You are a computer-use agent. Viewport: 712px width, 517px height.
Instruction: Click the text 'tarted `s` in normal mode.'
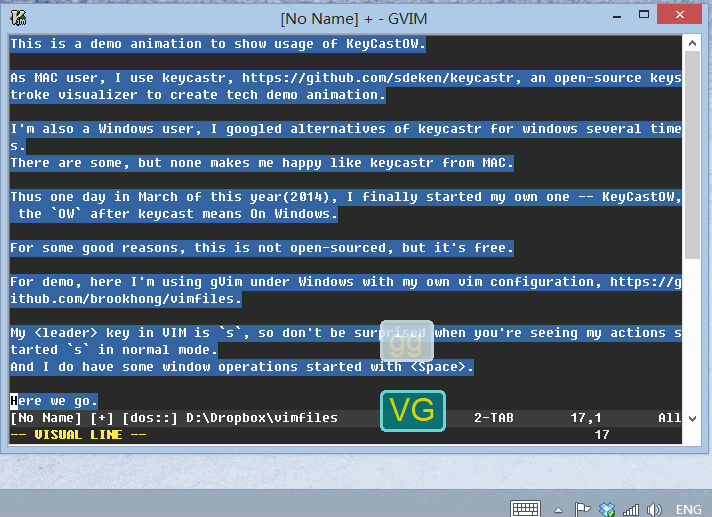pos(114,350)
